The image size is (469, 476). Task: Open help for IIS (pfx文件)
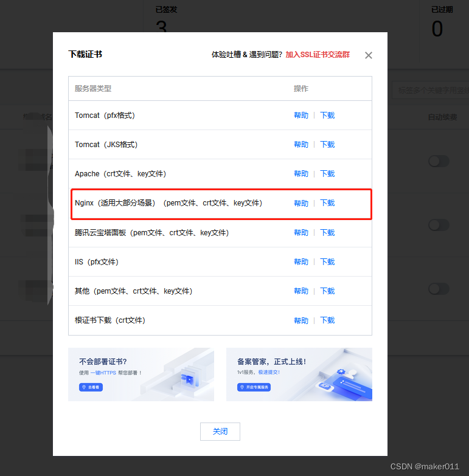pyautogui.click(x=301, y=261)
